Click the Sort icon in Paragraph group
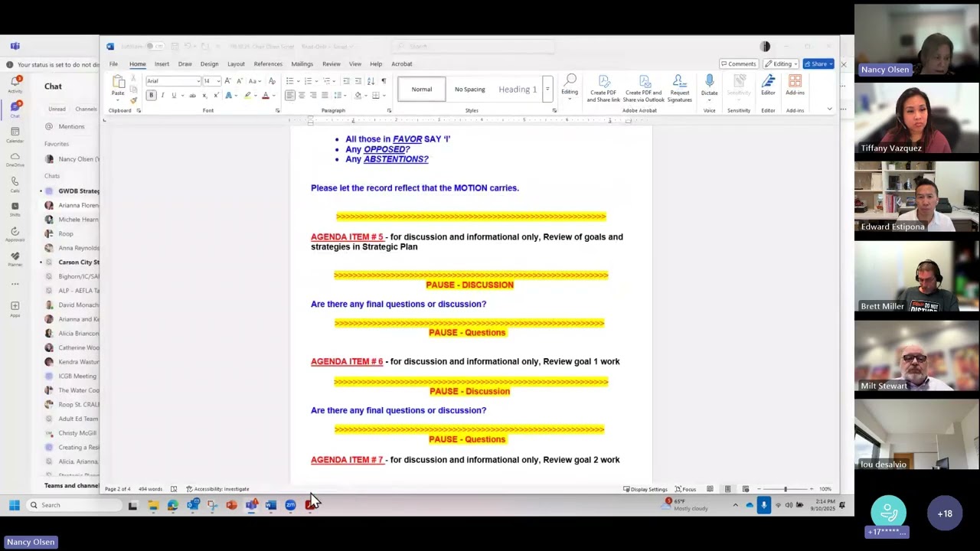Image resolution: width=980 pixels, height=551 pixels. tap(371, 81)
